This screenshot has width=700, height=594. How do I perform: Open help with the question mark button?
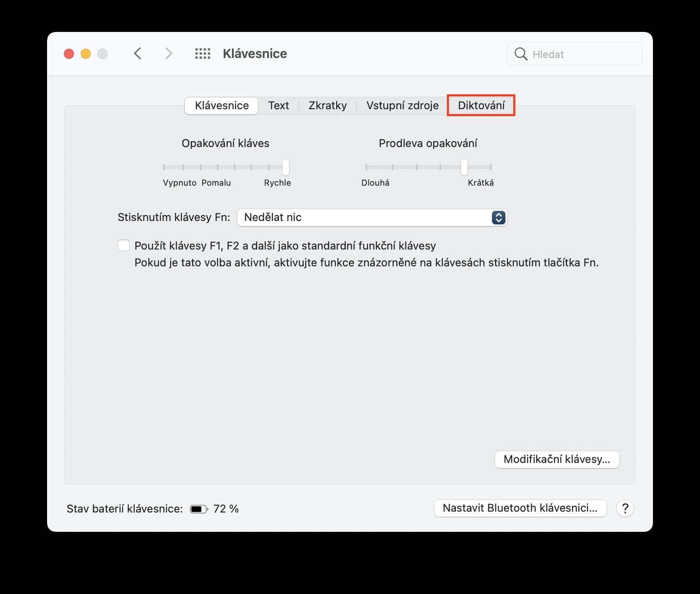(x=625, y=508)
